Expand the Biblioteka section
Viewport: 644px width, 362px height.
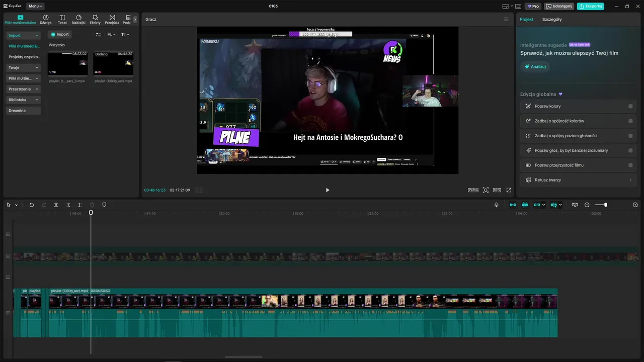pyautogui.click(x=37, y=100)
